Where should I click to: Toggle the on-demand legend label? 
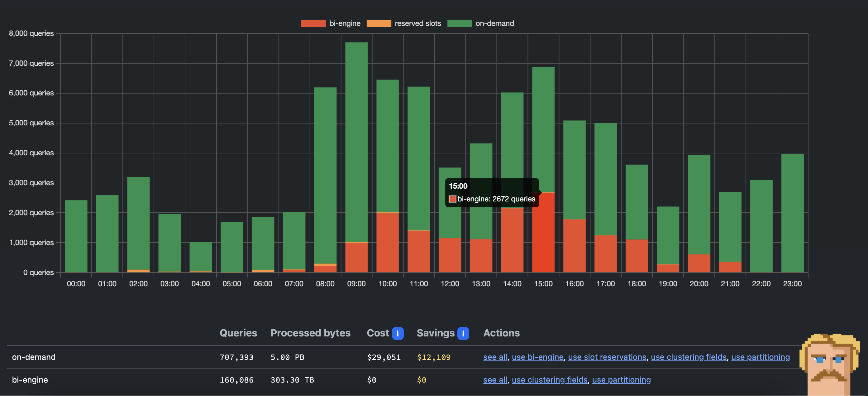495,23
